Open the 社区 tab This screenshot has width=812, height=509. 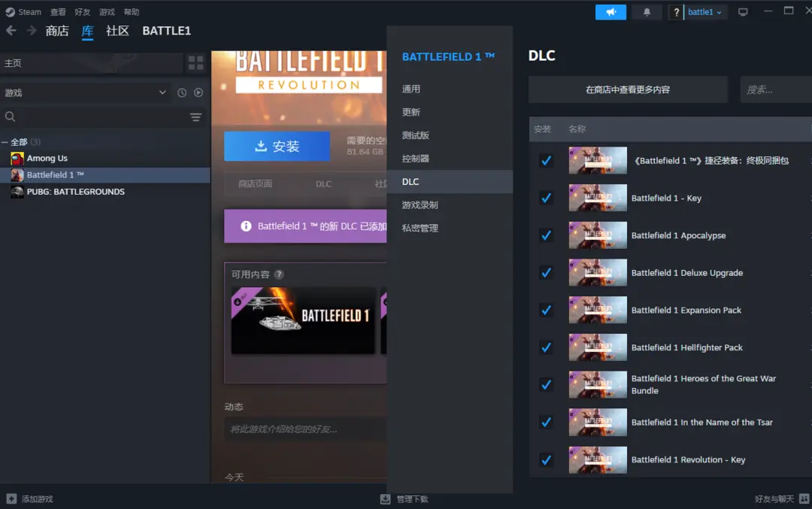tap(117, 31)
